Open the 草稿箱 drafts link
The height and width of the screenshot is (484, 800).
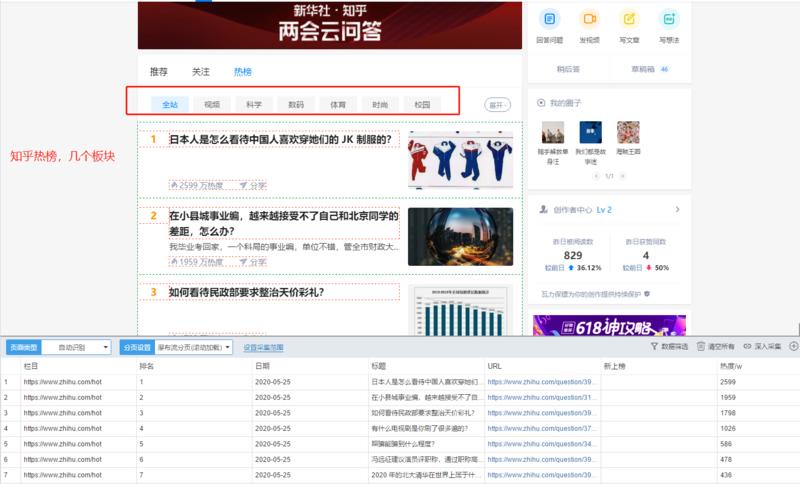(x=649, y=69)
